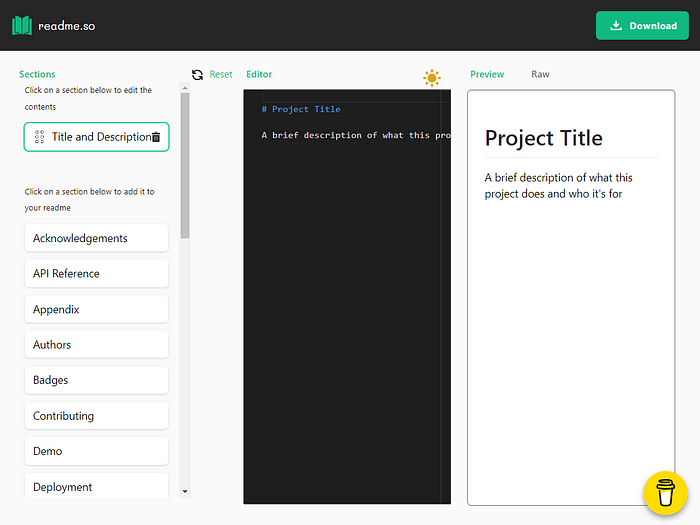This screenshot has height=525, width=700.
Task: Click the download arrow icon in Download button
Action: pyautogui.click(x=616, y=25)
